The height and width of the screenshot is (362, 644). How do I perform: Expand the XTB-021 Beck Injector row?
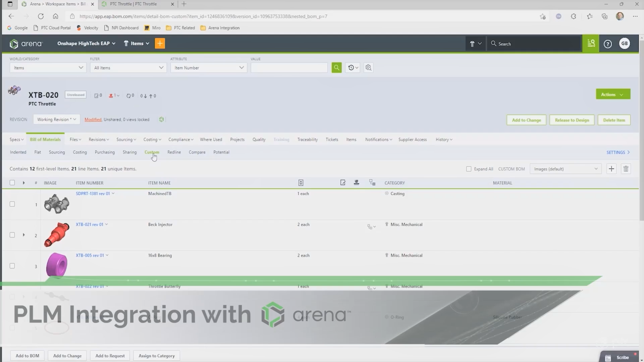[23, 235]
